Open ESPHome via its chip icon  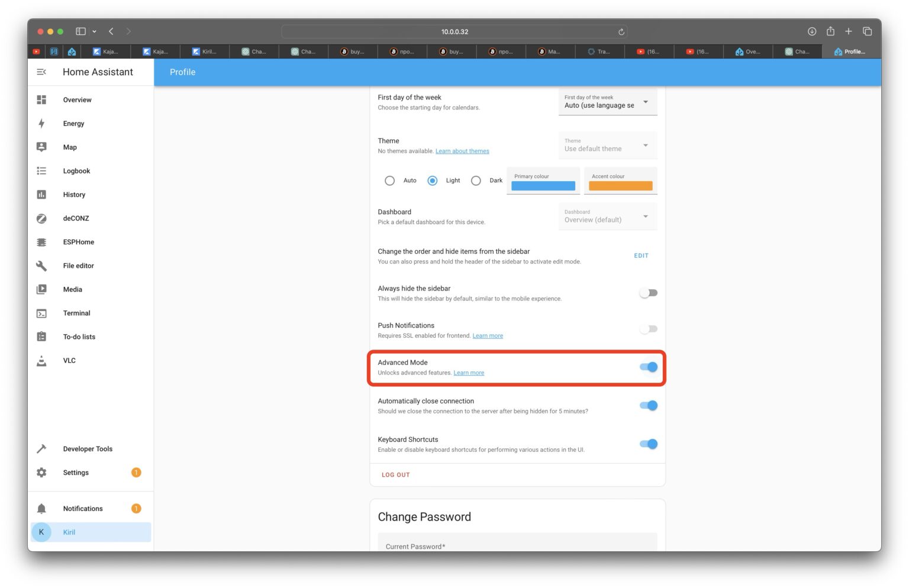pyautogui.click(x=41, y=242)
